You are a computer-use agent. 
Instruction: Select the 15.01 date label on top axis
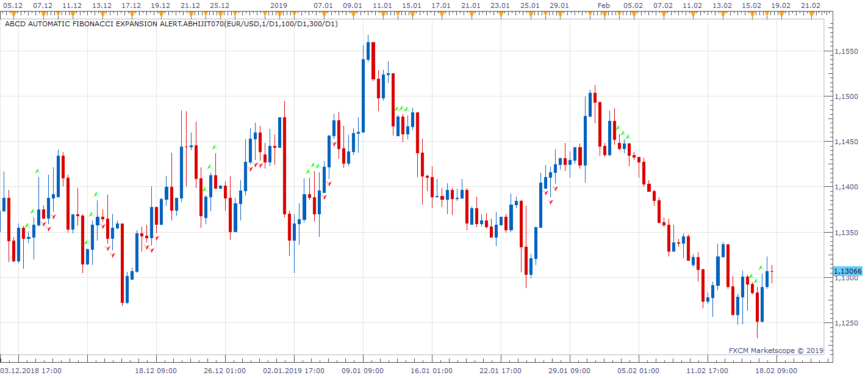[x=412, y=5]
